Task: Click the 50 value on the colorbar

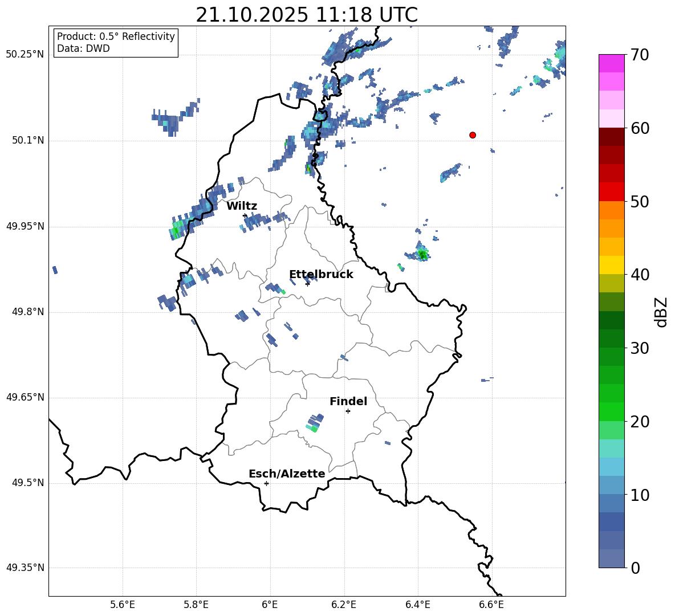Action: tap(640, 202)
